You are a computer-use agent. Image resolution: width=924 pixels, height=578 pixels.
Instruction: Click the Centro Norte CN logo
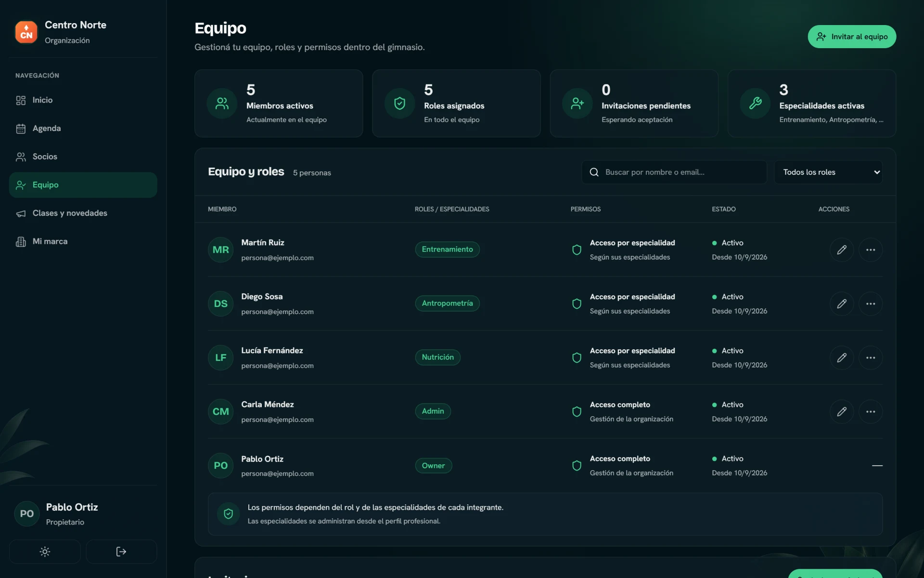26,32
